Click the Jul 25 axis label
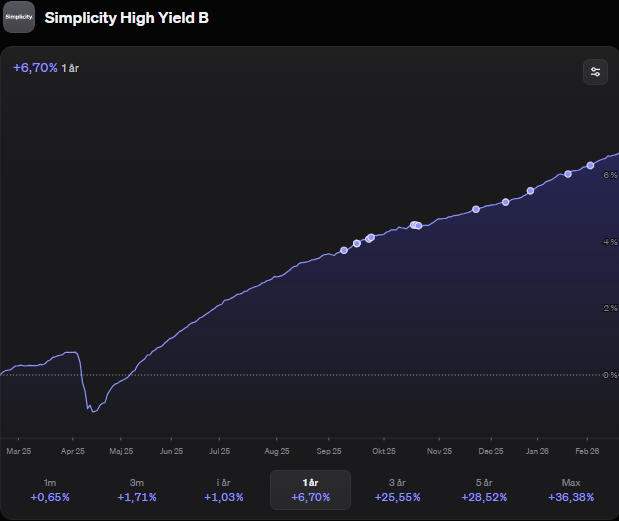 point(219,451)
